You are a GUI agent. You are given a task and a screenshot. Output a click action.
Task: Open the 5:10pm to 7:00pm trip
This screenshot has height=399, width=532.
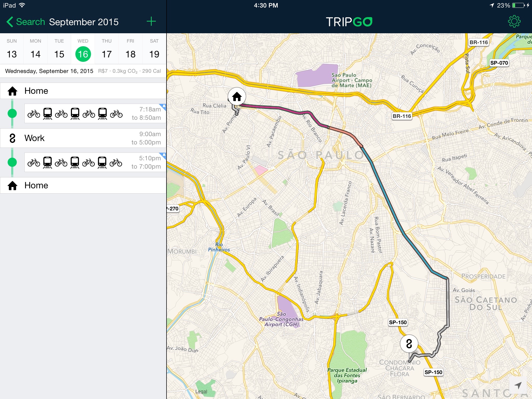point(95,162)
